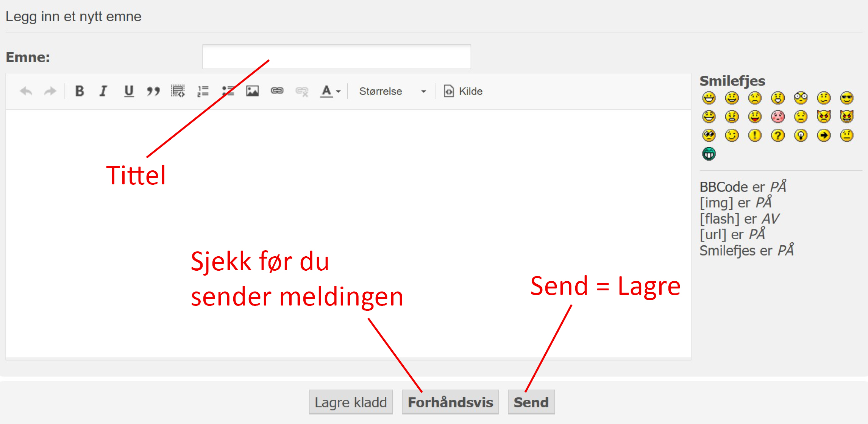The height and width of the screenshot is (424, 868).
Task: Click the BBCode status text
Action: pos(743,187)
